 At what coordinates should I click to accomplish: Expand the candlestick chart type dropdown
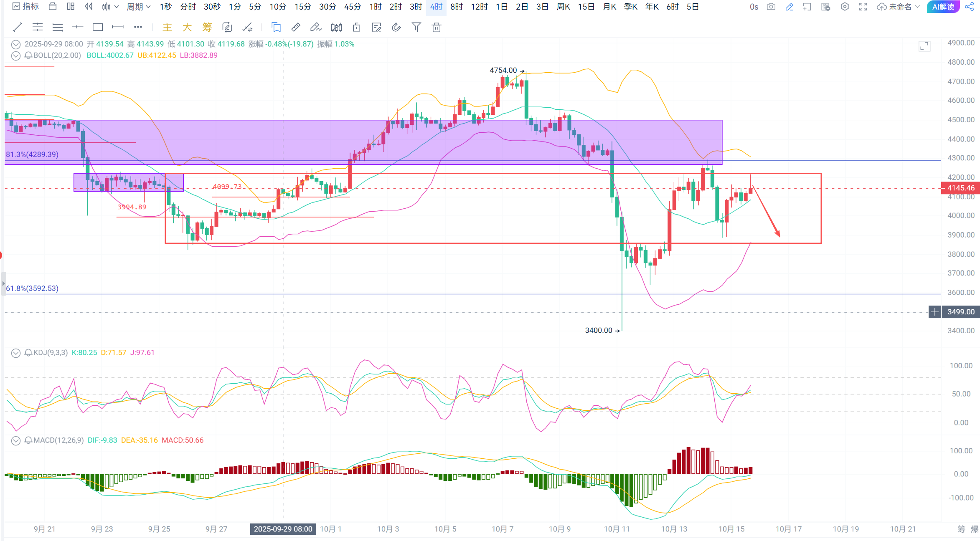click(x=111, y=7)
